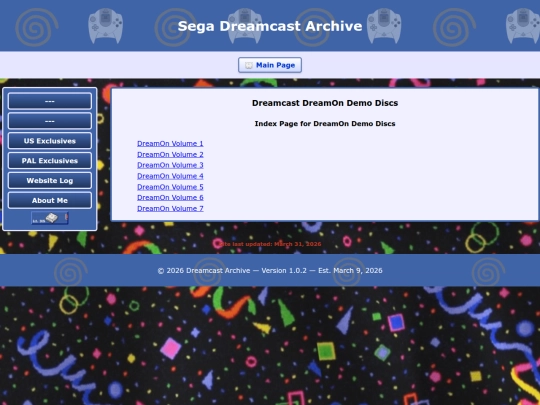Click the Dreamcast console badge under About Me

click(x=50, y=218)
